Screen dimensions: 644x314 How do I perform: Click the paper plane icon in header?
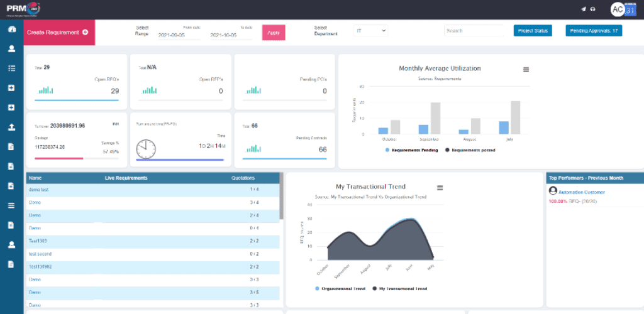point(584,9)
